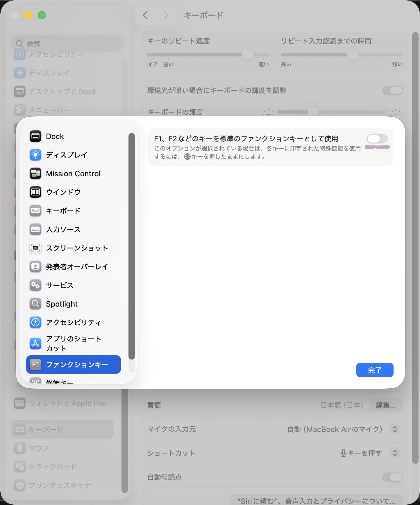Open the ショートカット キーを押す dropdown

[395, 453]
